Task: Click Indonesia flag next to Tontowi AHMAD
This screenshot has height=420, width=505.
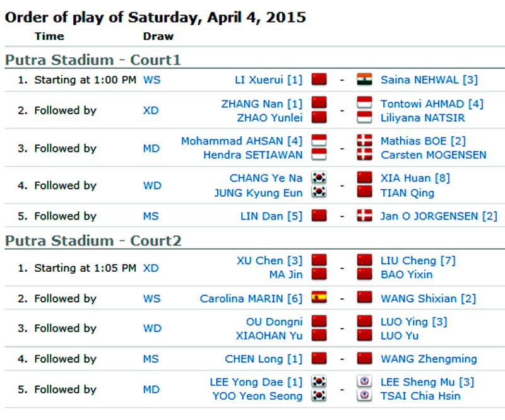Action: point(364,103)
